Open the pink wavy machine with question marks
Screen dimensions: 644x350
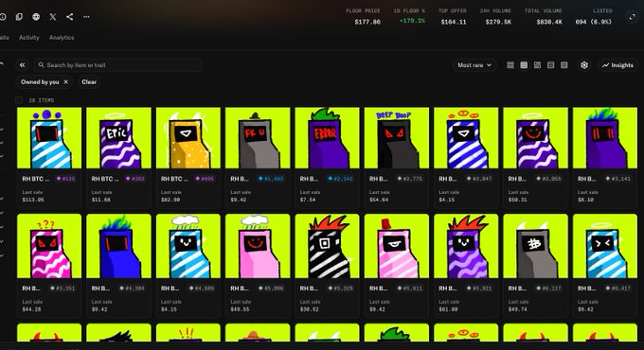point(49,246)
